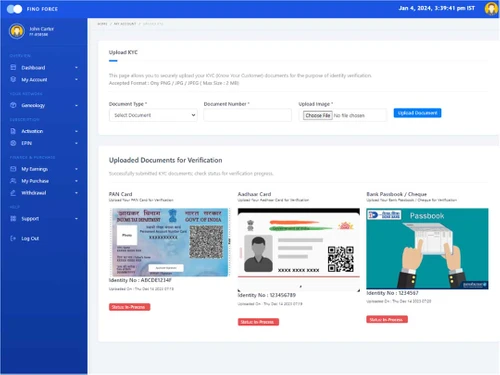This screenshot has height=375, width=500.
Task: Click the Log Out arrow icon
Action: tap(13, 238)
